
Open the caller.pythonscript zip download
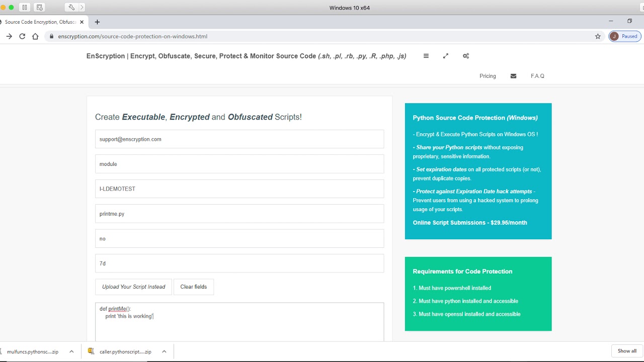pos(125,351)
